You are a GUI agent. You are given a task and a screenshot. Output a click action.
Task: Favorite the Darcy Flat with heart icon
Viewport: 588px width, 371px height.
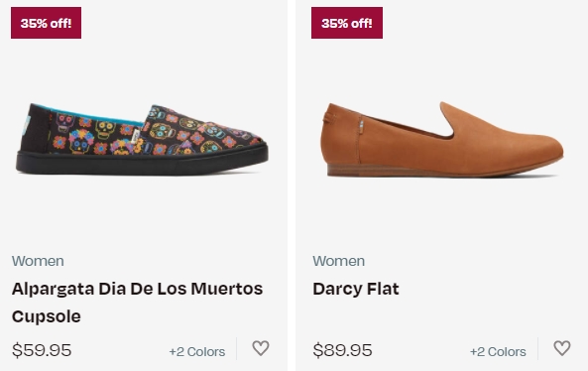(562, 348)
